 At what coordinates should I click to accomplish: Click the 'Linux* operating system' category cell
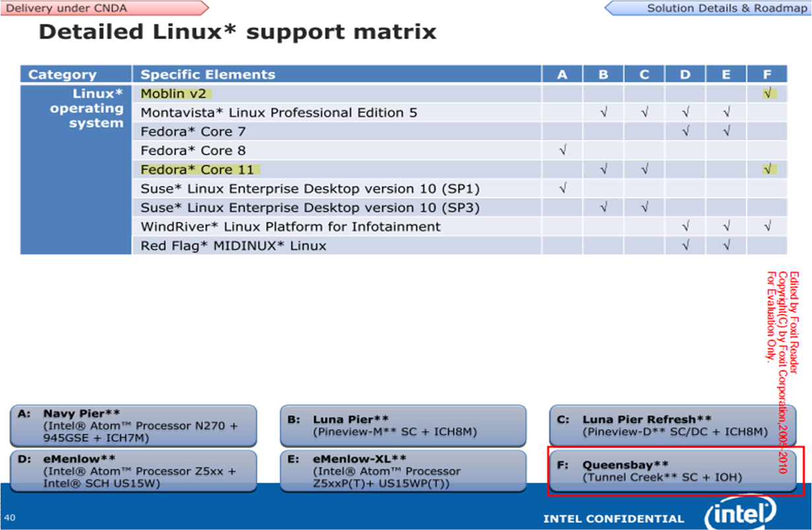click(x=75, y=170)
